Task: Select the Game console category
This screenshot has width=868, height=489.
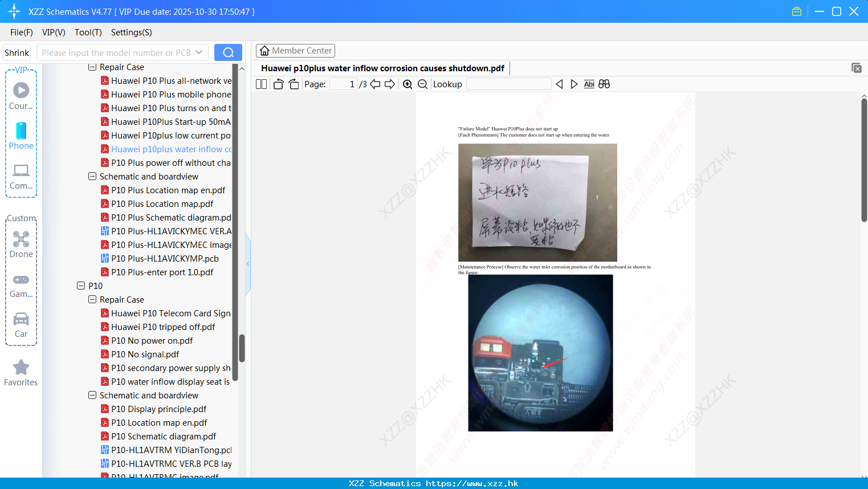Action: pos(21,286)
